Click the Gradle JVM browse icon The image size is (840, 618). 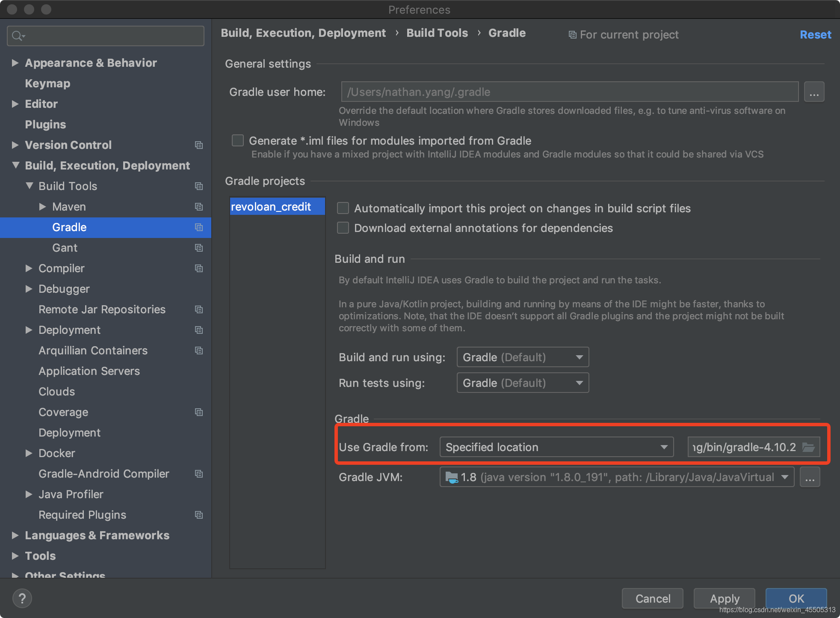tap(810, 477)
